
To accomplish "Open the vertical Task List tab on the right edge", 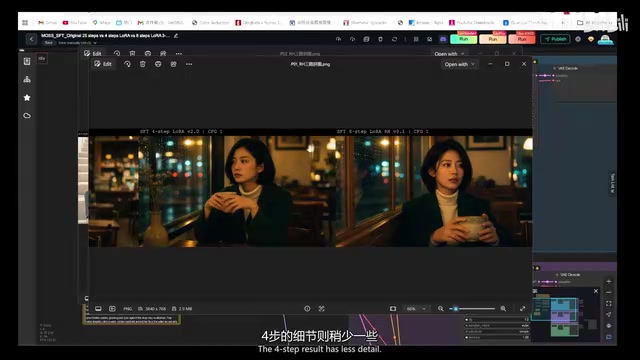I will point(612,183).
